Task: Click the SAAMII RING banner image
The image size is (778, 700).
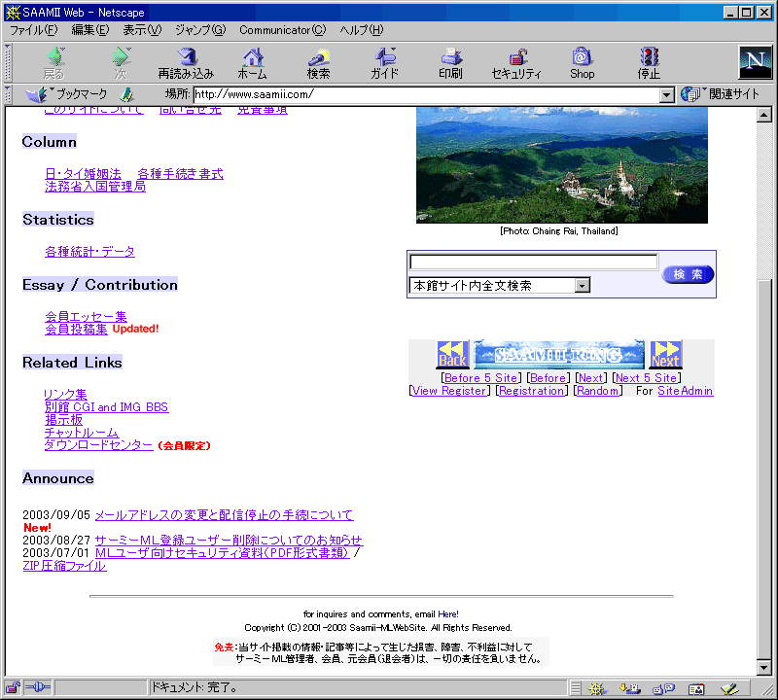Action: click(559, 354)
